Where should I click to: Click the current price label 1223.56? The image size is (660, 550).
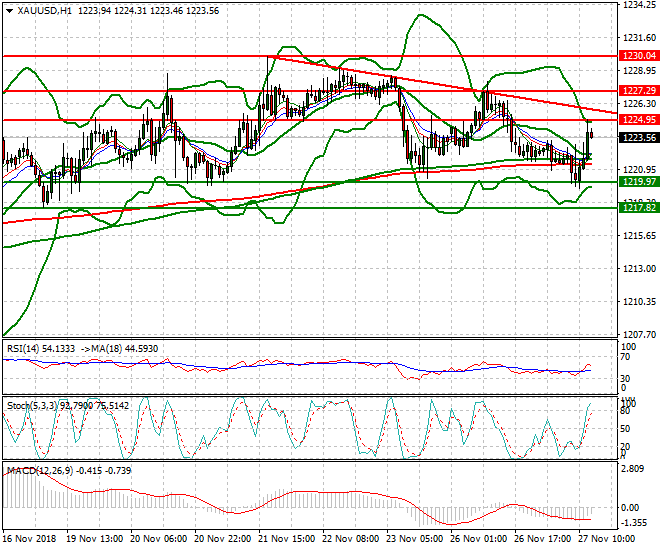[639, 138]
